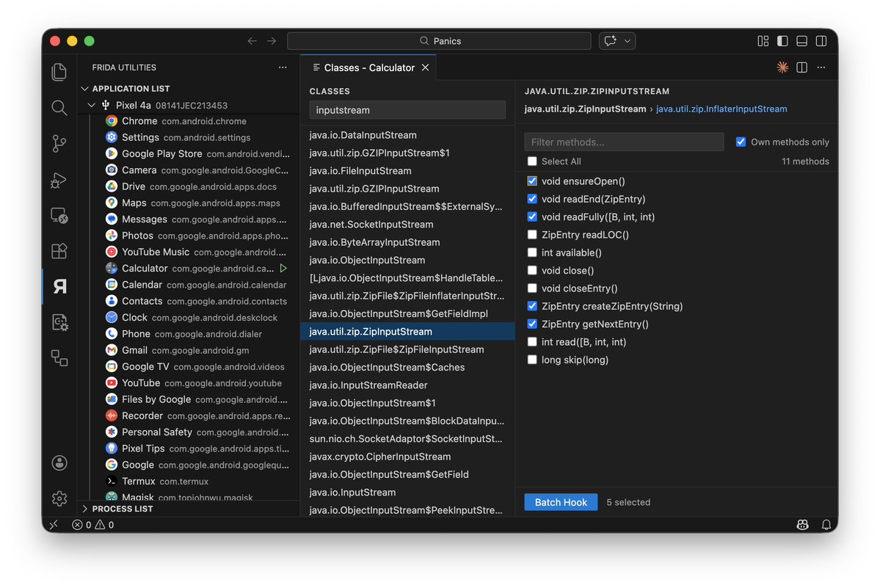Image resolution: width=880 pixels, height=588 pixels.
Task: Select javax.crypto.CipherInputStream class
Action: 407,457
